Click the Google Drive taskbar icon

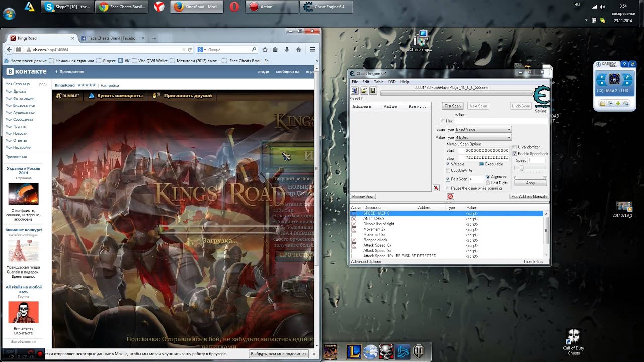pos(30,7)
